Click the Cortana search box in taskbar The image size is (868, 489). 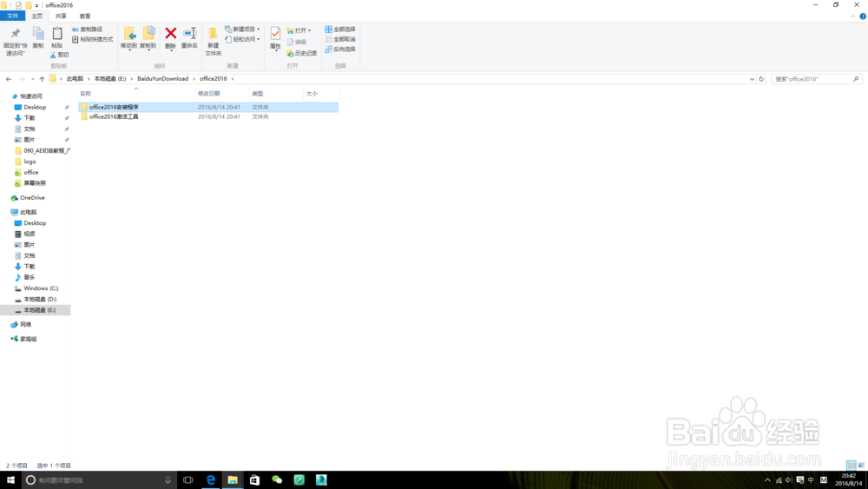(100, 480)
